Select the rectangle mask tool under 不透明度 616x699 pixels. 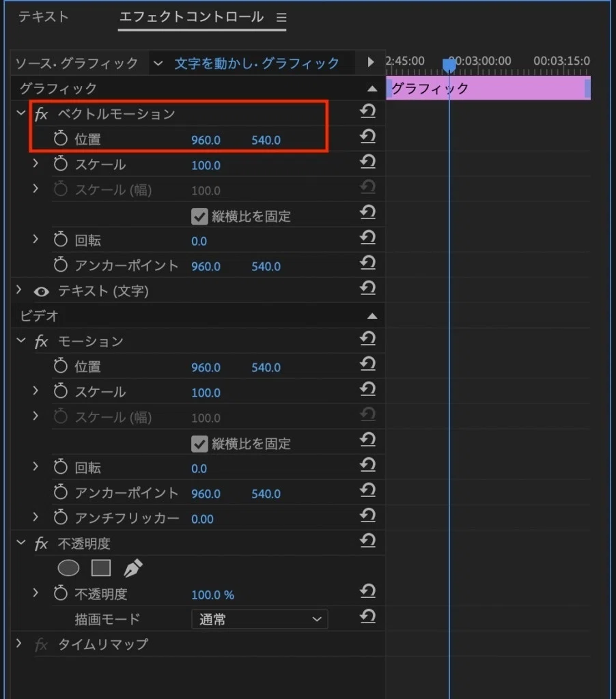(101, 568)
